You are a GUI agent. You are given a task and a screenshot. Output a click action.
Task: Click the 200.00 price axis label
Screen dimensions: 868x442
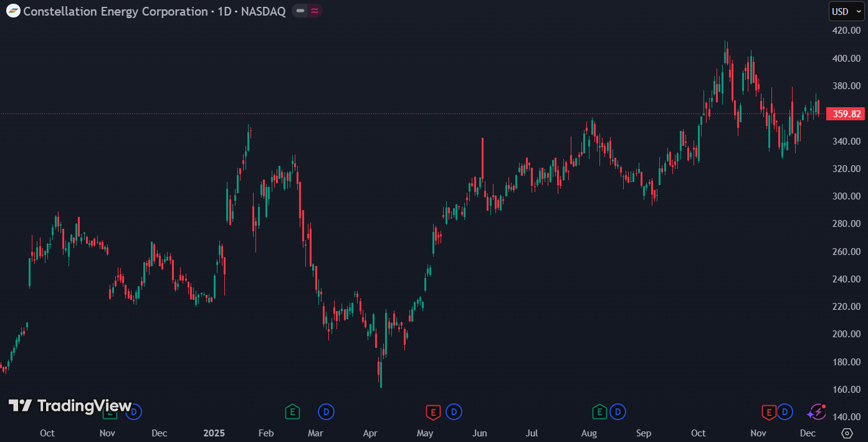coord(847,334)
